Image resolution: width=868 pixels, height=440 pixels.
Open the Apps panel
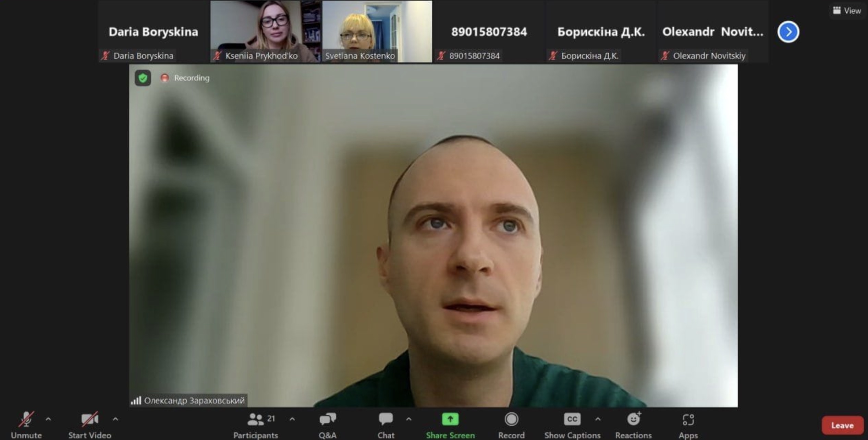click(x=688, y=425)
